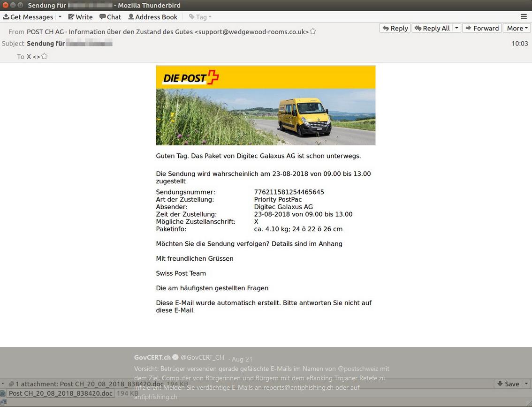
Task: Click Reply All
Action: (x=433, y=28)
